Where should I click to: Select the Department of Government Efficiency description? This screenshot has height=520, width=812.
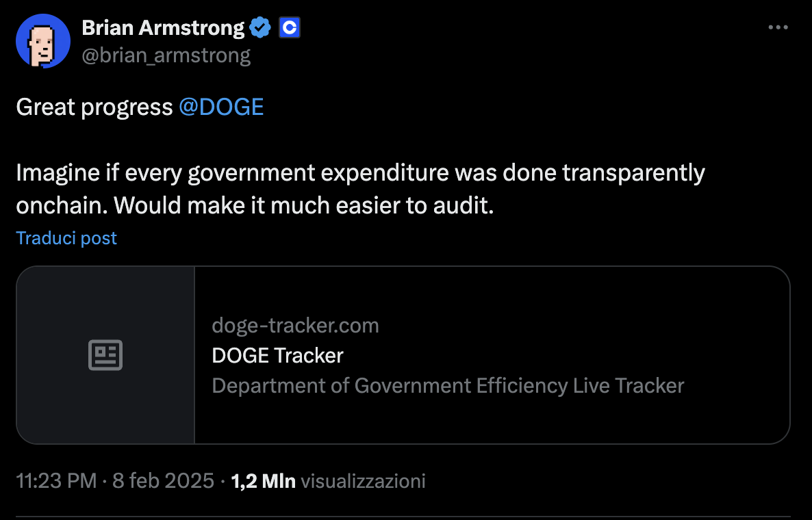tap(448, 385)
